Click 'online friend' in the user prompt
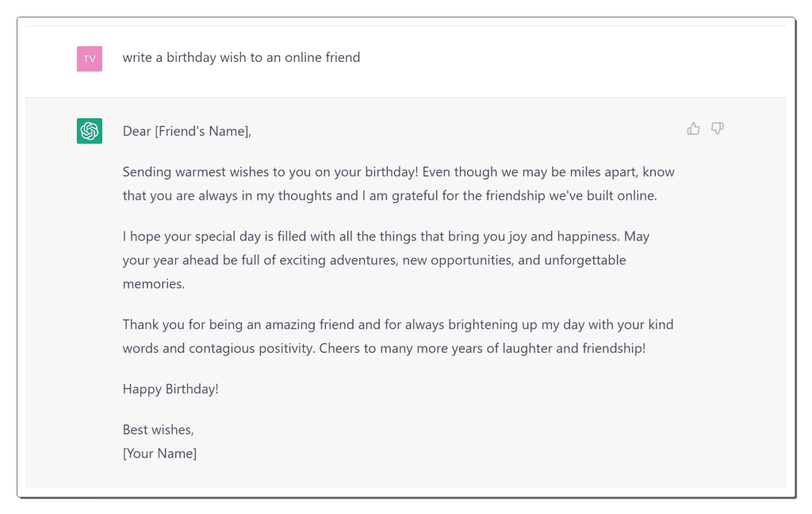The height and width of the screenshot is (514, 812). [322, 58]
